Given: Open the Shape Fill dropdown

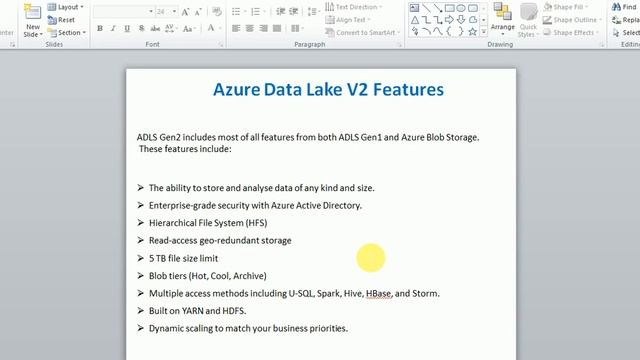Looking at the screenshot, I should tap(566, 7).
